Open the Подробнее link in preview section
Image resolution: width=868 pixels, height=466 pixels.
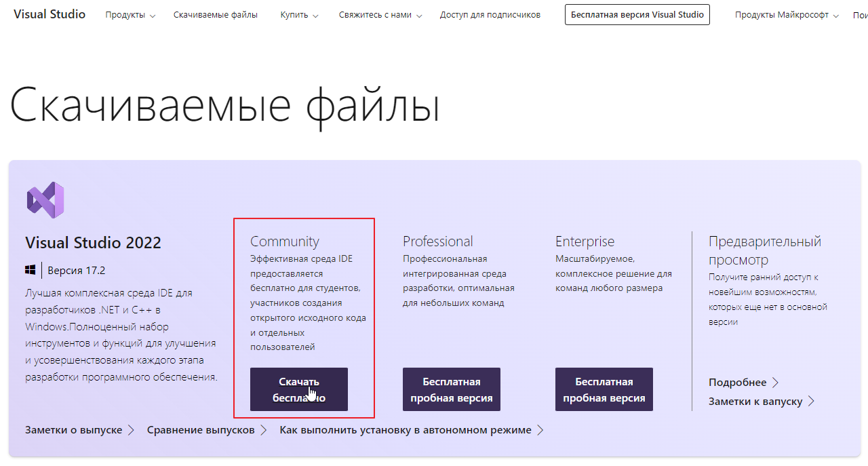(743, 383)
